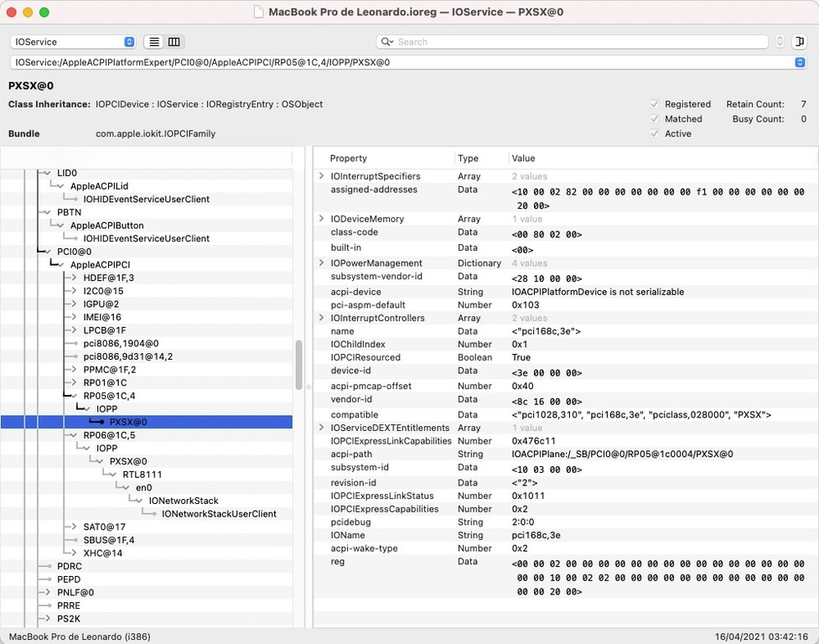The height and width of the screenshot is (644, 819).
Task: Collapse the RP05@1C,4 node
Action: tap(74, 396)
